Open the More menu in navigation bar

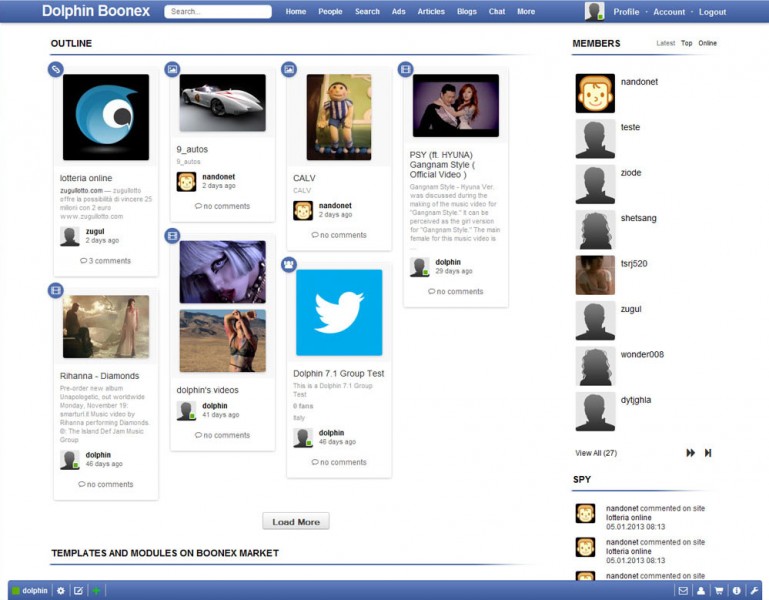pos(525,12)
